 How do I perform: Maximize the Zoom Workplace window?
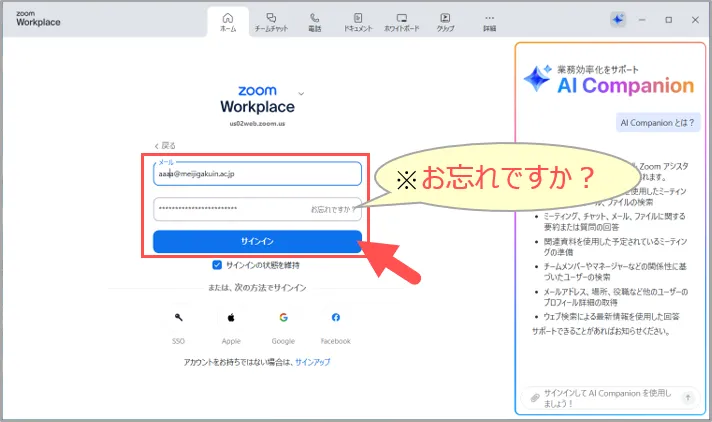tap(668, 20)
